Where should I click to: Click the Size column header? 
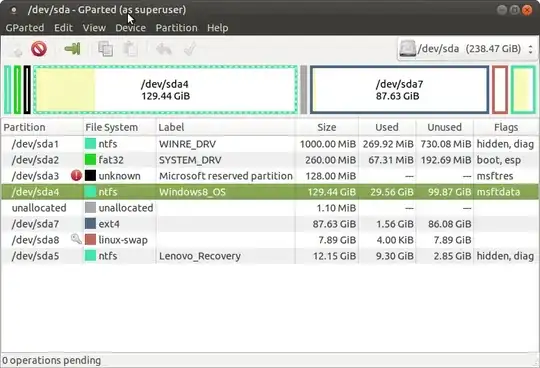(x=326, y=127)
